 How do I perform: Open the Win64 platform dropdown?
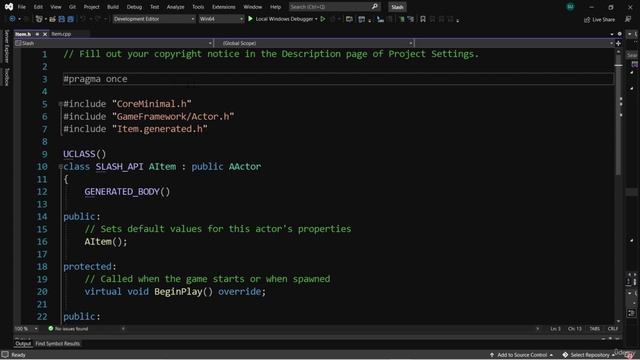[221, 19]
